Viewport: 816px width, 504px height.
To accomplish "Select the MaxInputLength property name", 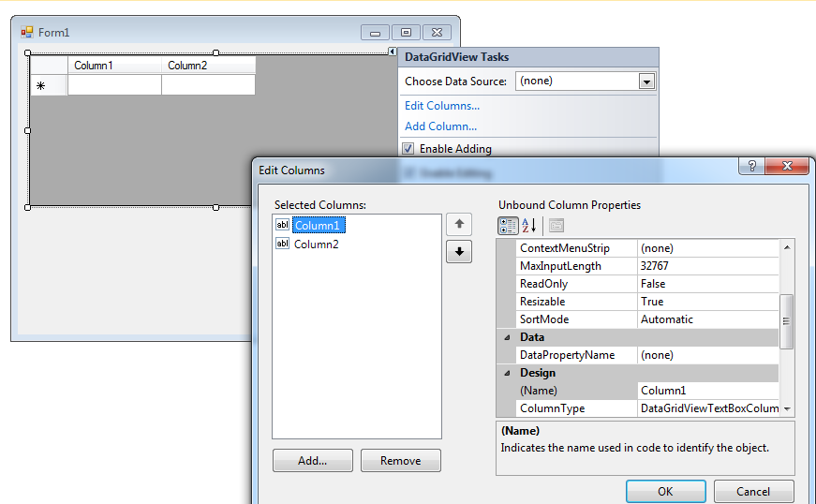I will click(560, 266).
